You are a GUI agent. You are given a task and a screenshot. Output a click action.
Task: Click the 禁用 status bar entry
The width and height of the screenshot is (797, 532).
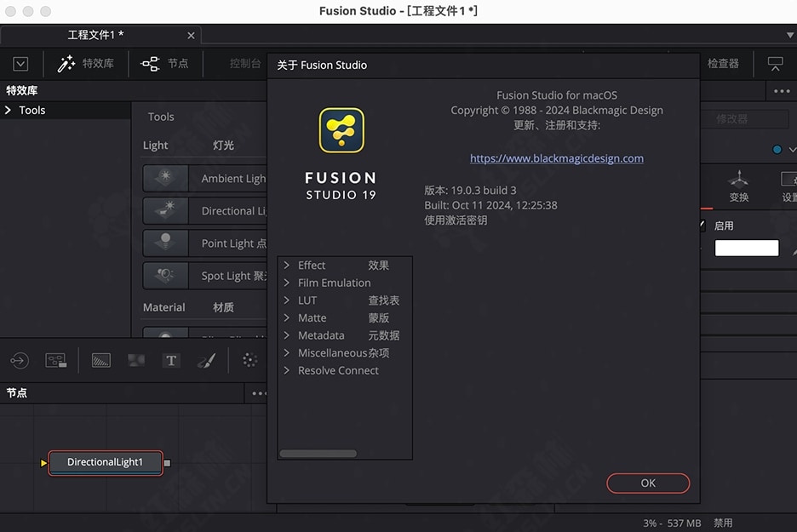click(723, 523)
